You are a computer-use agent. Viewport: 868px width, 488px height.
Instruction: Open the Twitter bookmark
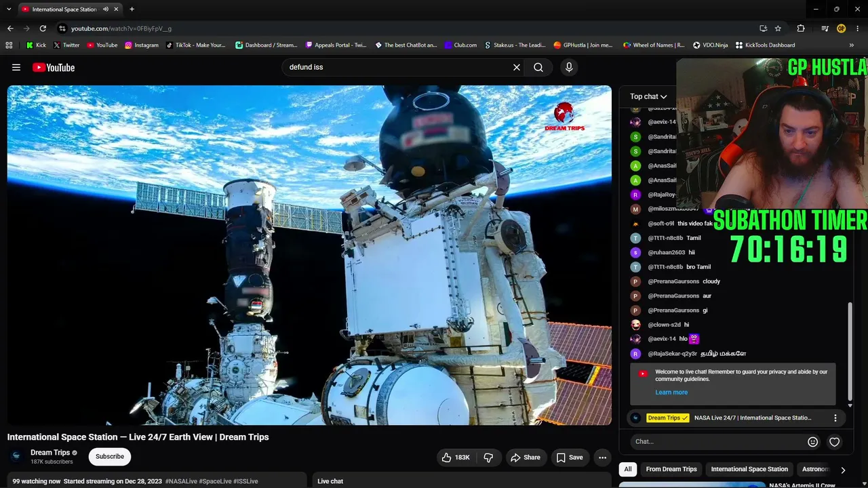click(x=66, y=45)
